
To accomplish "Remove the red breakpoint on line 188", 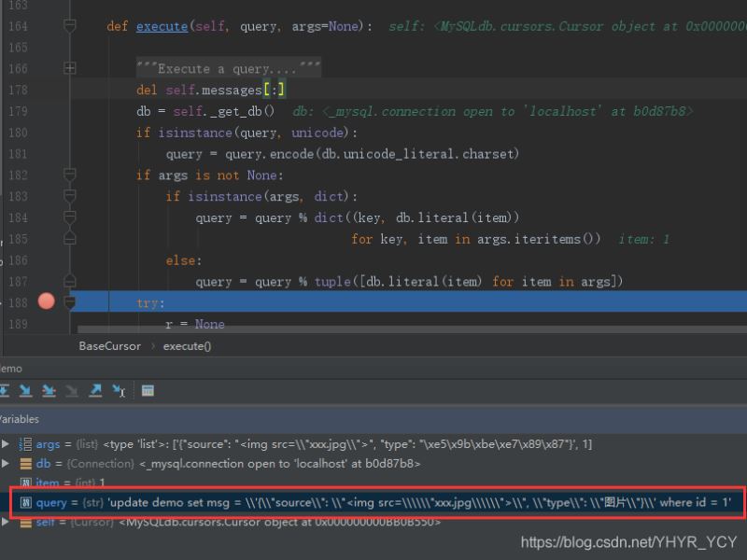I will tap(46, 301).
